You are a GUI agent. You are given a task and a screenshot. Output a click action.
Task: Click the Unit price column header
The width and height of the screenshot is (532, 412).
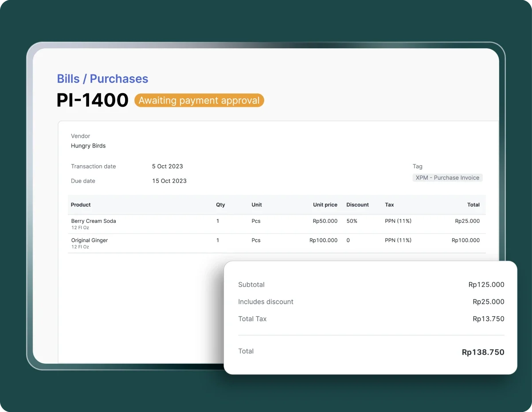[x=325, y=205]
